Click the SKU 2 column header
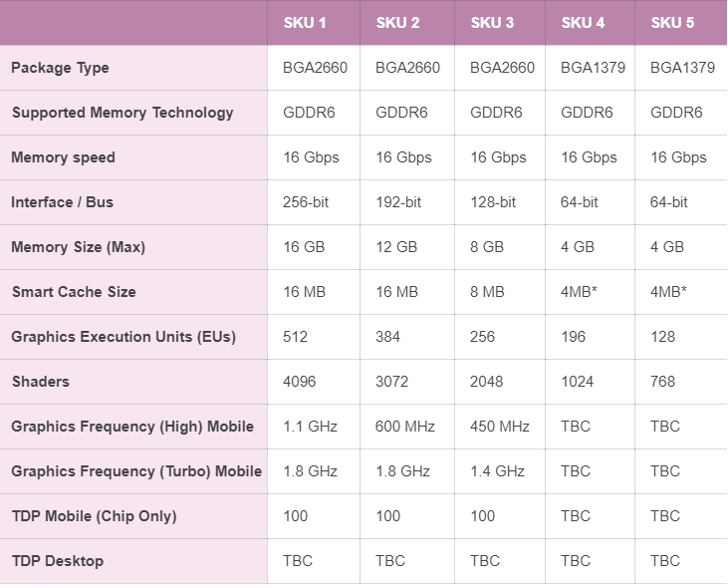Viewport: 728px width, 588px height. (x=397, y=23)
